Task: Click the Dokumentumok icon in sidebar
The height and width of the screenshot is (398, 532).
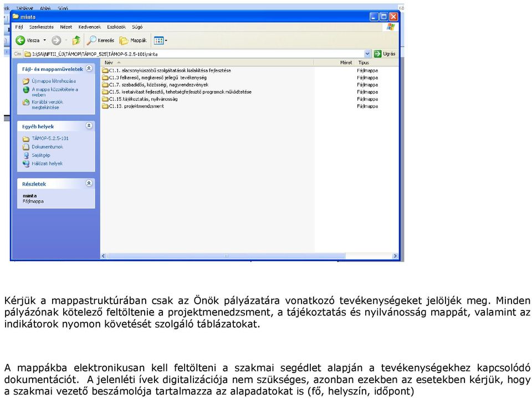Action: click(26, 147)
